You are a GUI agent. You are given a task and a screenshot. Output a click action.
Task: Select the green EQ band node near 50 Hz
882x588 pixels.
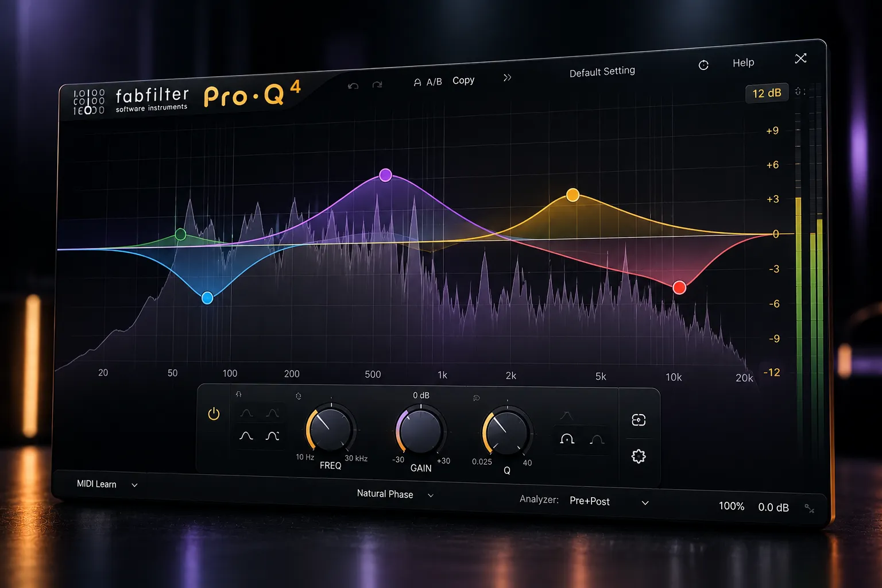(180, 234)
